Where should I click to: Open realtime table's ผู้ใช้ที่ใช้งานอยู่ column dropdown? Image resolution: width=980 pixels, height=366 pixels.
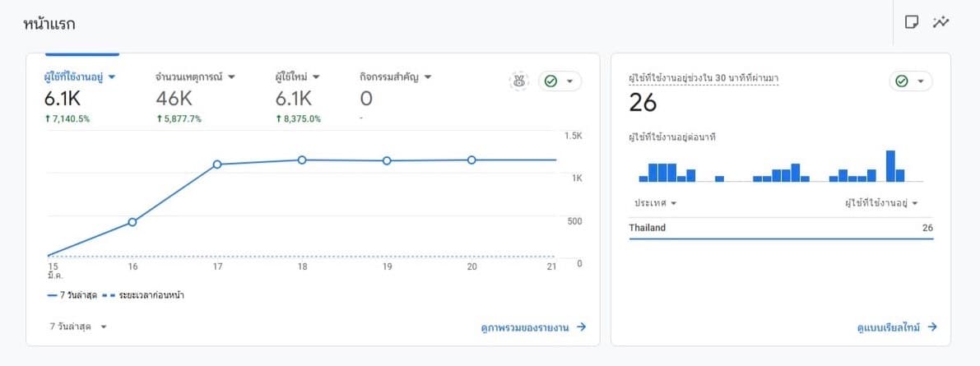click(x=881, y=203)
